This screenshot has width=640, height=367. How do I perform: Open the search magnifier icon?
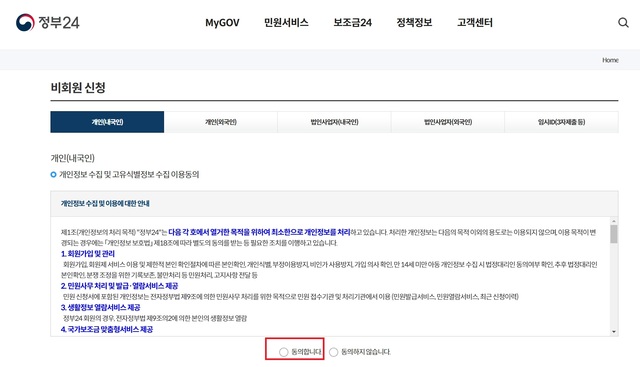(x=623, y=22)
